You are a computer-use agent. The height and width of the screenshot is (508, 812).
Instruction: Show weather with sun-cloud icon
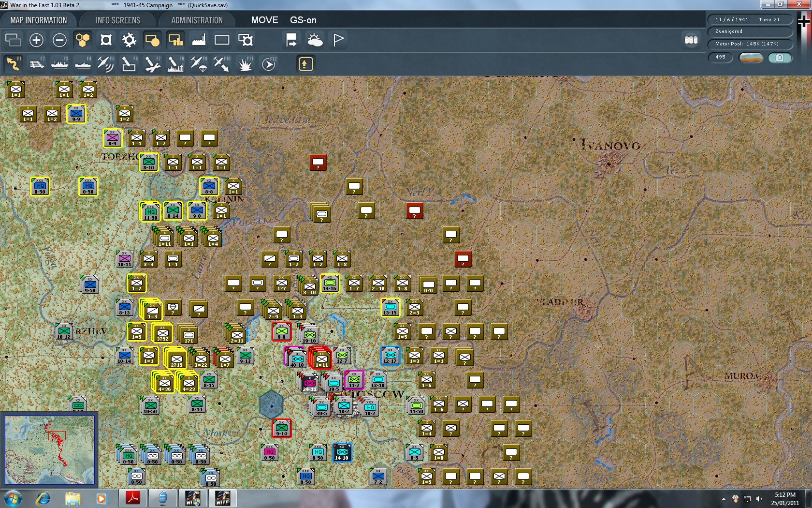pyautogui.click(x=315, y=40)
